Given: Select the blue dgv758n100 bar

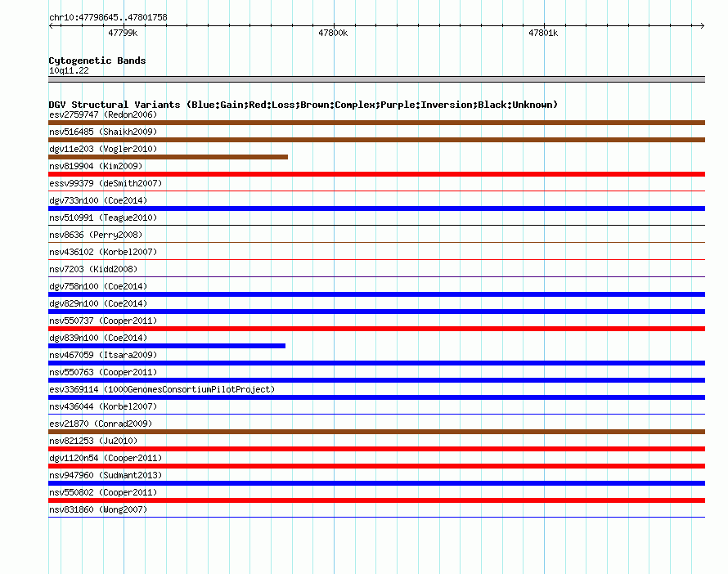Looking at the screenshot, I should (376, 294).
